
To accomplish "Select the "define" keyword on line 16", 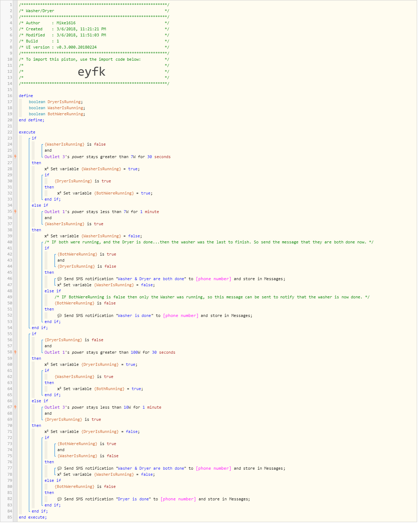I will coord(26,96).
